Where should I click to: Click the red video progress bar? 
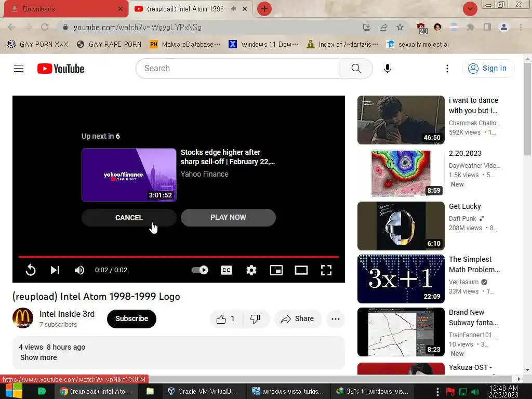(x=179, y=257)
